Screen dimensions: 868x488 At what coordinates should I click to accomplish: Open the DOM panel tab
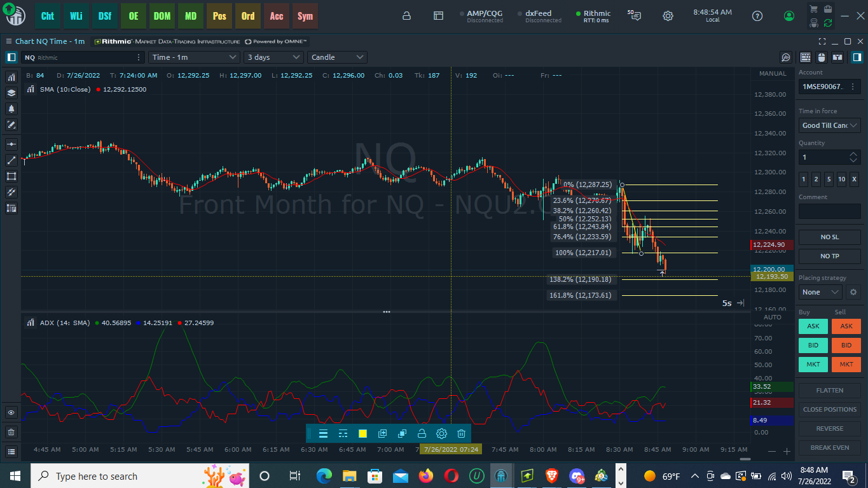coord(162,16)
